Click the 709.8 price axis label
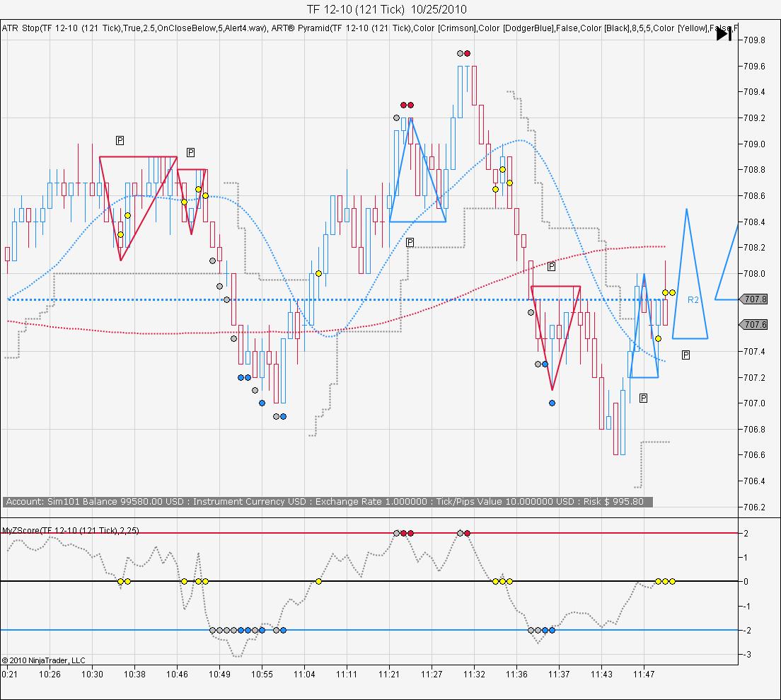 click(x=754, y=40)
